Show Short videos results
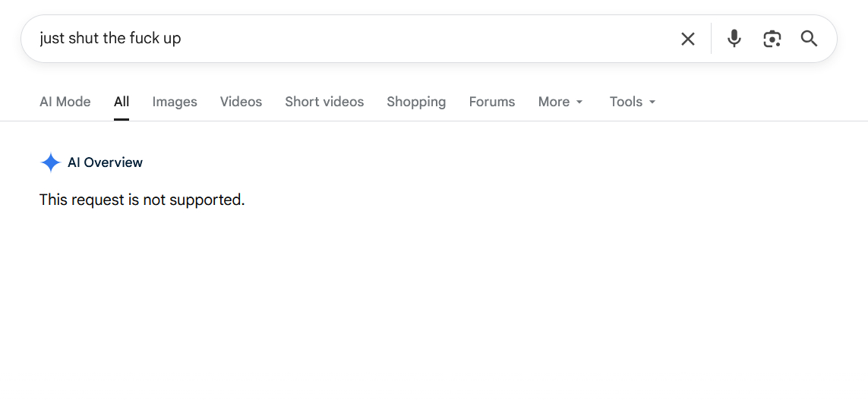This screenshot has width=868, height=400. pos(324,102)
